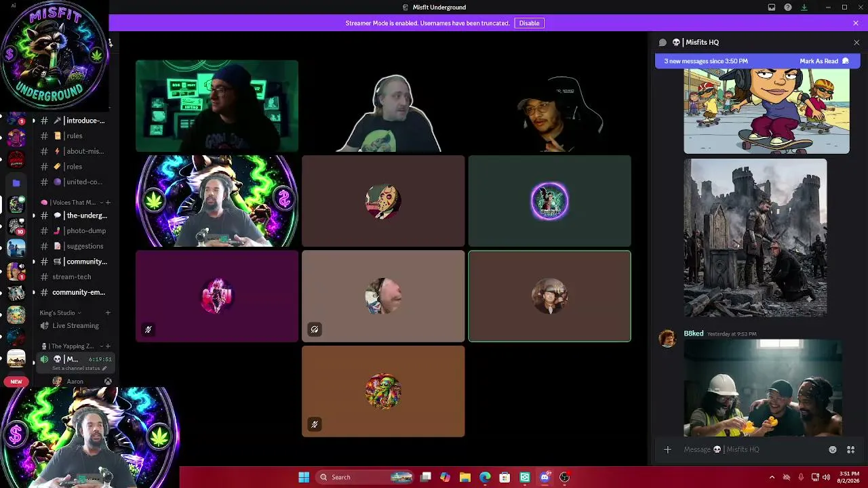Open OBS Studio from the taskbar
This screenshot has width=868, height=488.
(x=564, y=477)
